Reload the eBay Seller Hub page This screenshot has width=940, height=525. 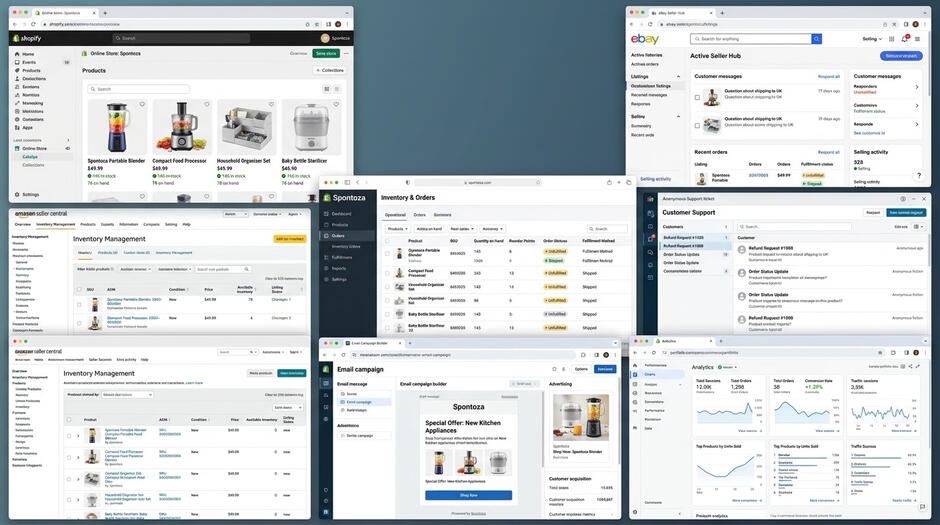coord(650,24)
